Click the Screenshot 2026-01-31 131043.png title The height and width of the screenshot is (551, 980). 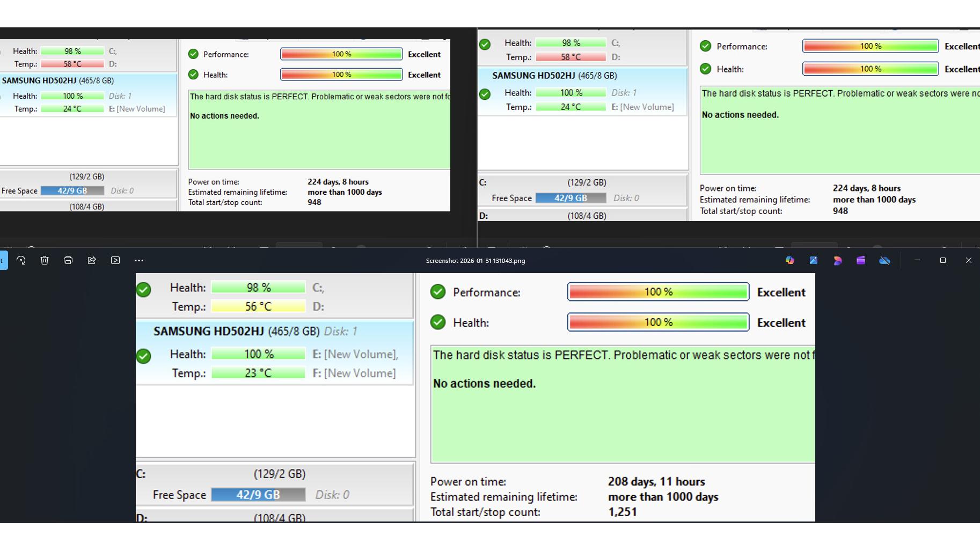point(476,261)
